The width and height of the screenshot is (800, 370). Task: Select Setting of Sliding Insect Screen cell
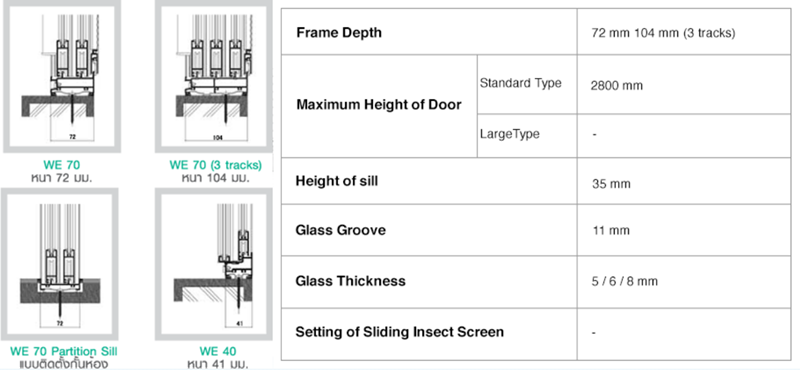click(x=429, y=333)
